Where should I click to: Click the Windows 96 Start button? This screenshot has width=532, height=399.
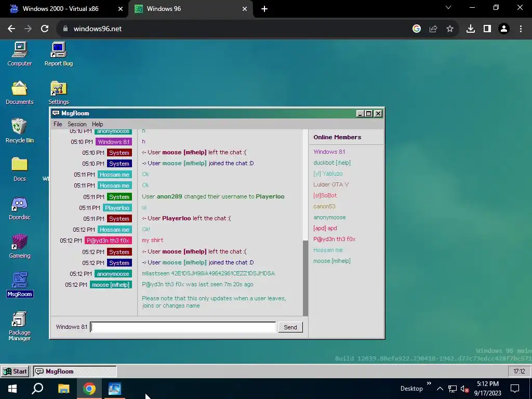pos(15,371)
